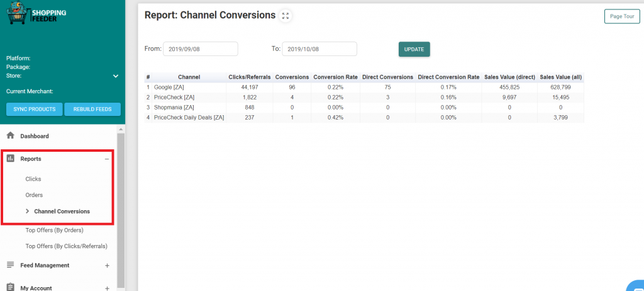This screenshot has width=644, height=291.
Task: Select the Shopmania [ZA] channel row
Action: [364, 108]
